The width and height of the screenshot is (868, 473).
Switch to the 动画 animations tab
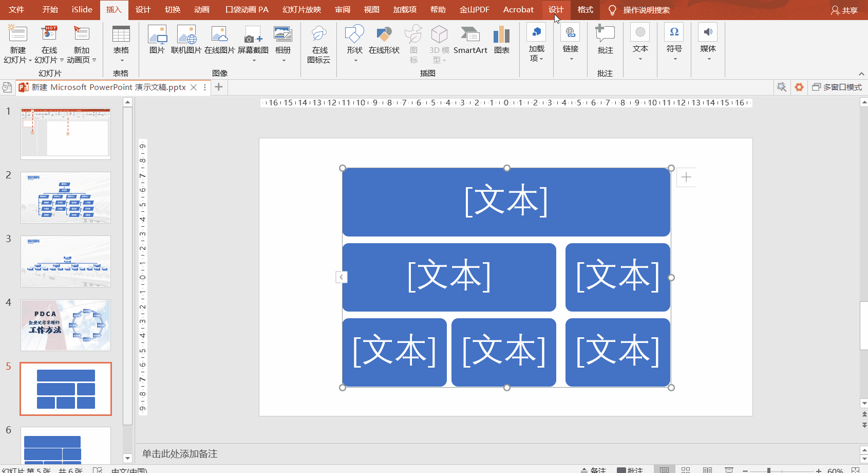(202, 10)
